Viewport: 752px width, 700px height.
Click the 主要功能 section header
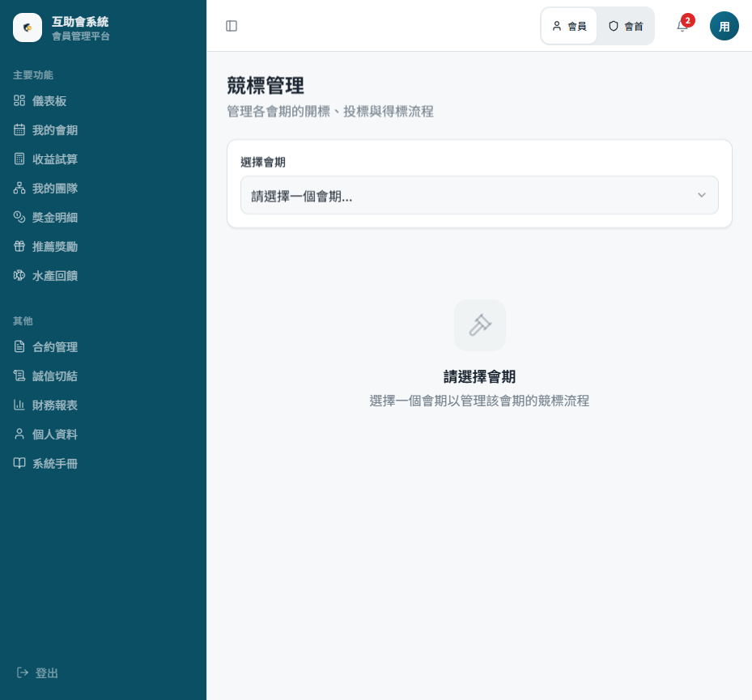33,74
